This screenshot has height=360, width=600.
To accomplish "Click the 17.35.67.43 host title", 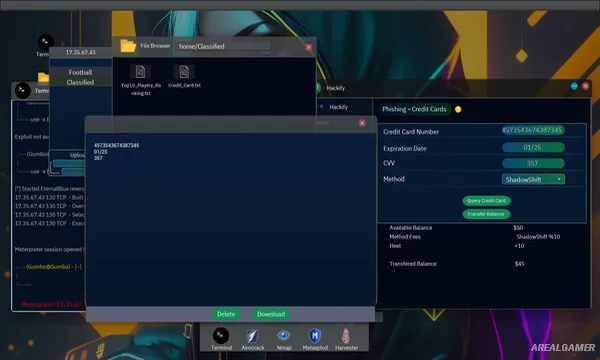I will pyautogui.click(x=80, y=52).
